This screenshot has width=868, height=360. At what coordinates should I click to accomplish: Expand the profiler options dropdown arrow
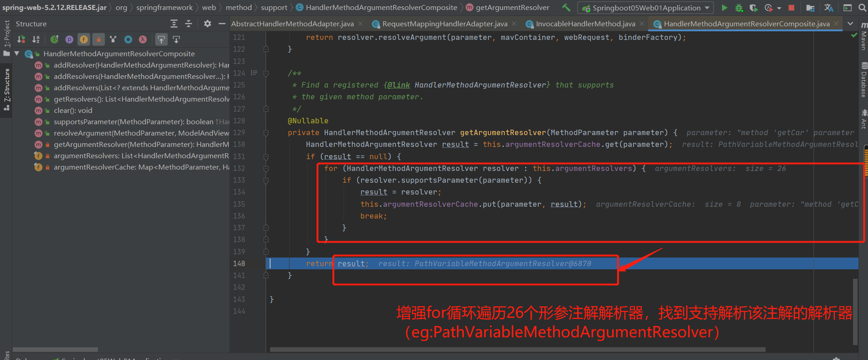pos(779,8)
